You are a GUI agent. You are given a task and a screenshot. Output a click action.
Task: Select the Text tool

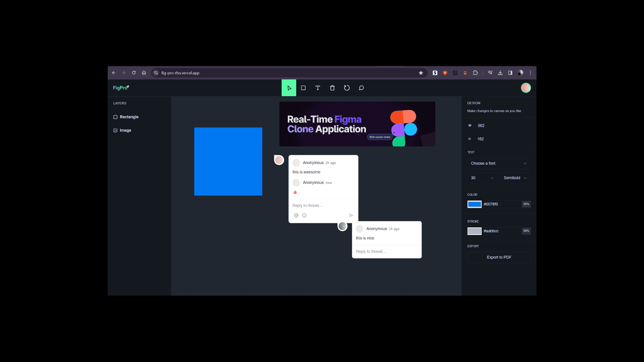pyautogui.click(x=318, y=88)
